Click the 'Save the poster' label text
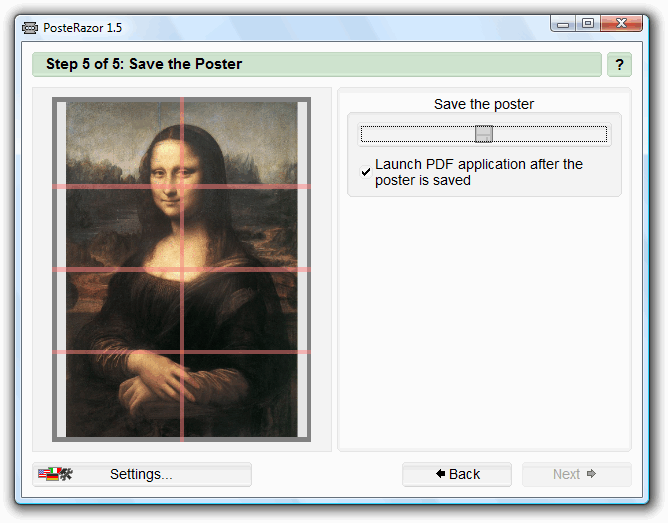This screenshot has height=523, width=668. 484,104
